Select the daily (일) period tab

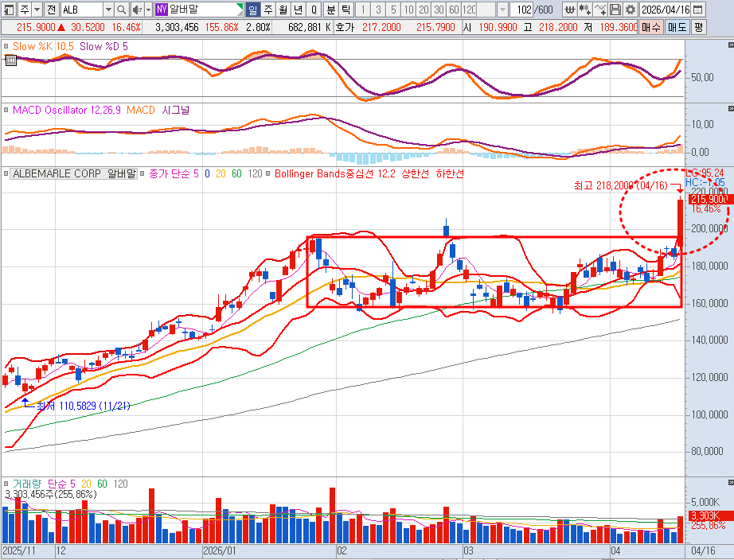(x=252, y=10)
